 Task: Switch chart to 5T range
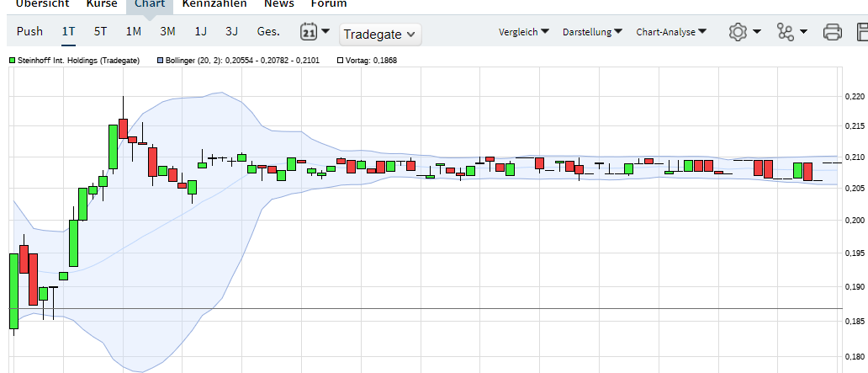pos(100,32)
